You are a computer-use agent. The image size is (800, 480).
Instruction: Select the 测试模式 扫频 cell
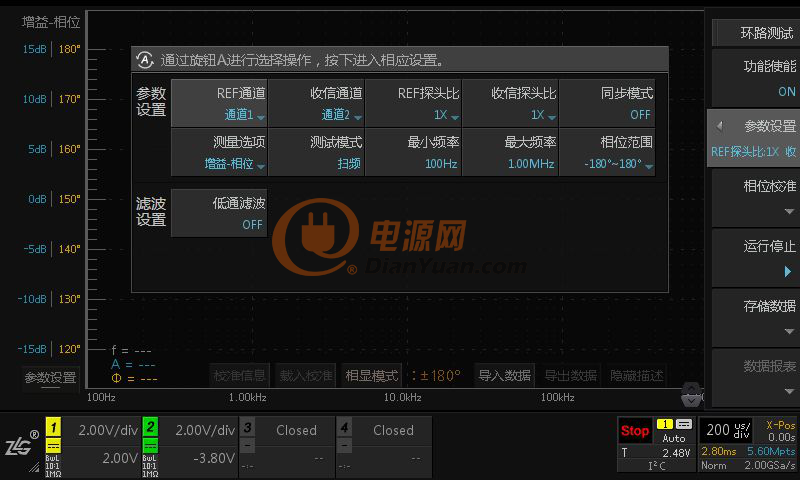(x=316, y=153)
